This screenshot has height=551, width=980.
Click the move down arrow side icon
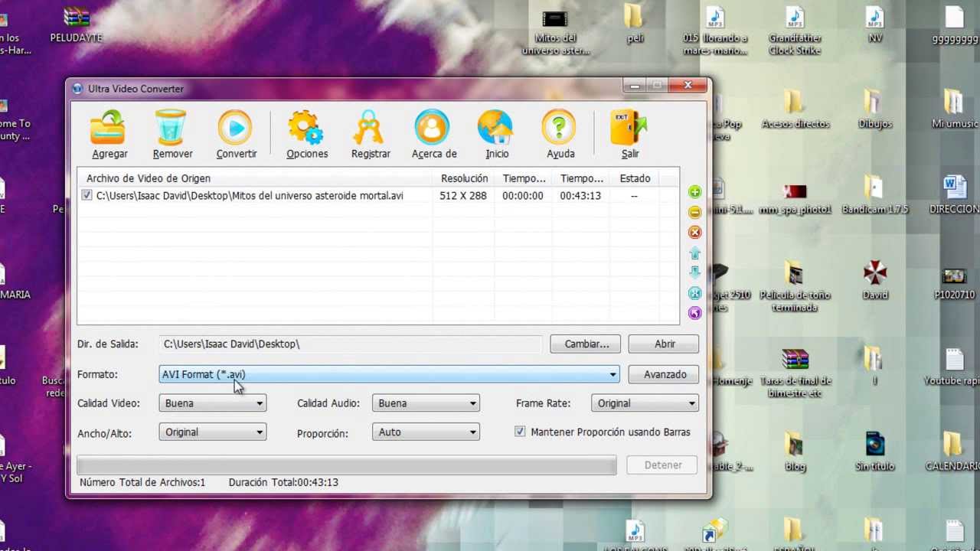[x=694, y=272]
